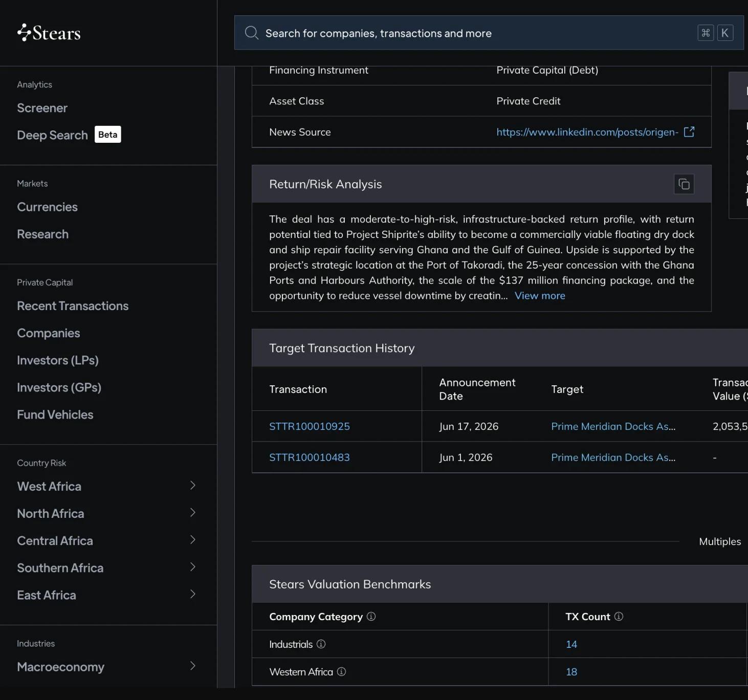Click the Stears logo

click(x=49, y=33)
